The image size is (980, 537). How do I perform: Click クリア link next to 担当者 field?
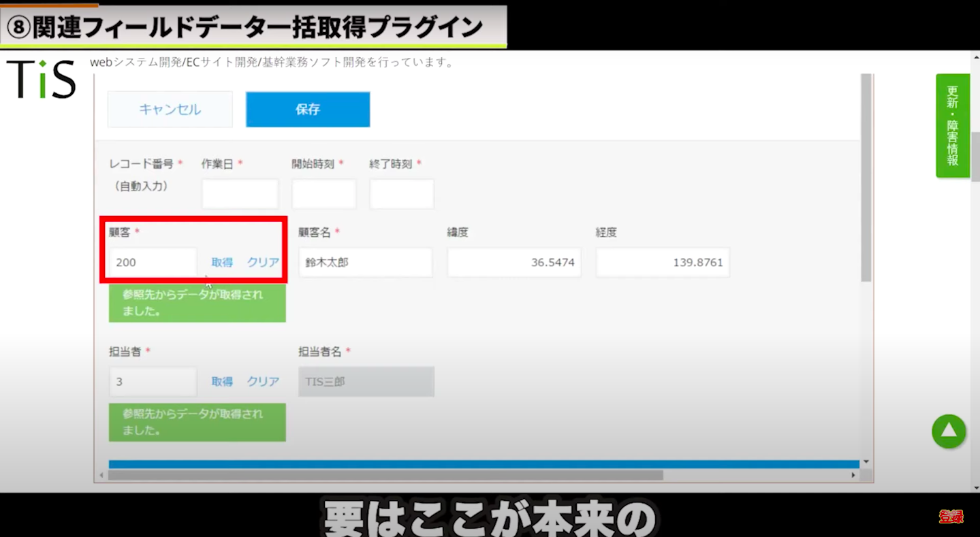pyautogui.click(x=263, y=382)
